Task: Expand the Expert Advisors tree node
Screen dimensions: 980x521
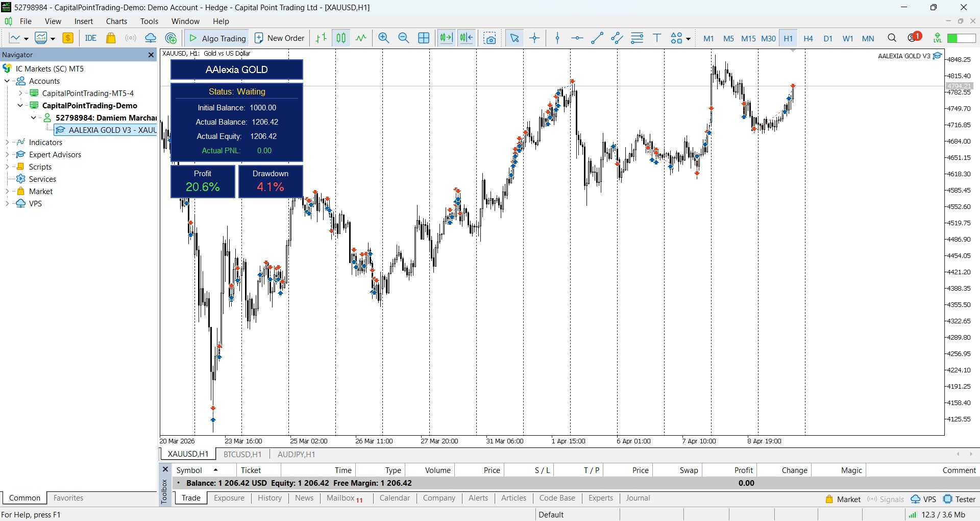Action: 7,155
